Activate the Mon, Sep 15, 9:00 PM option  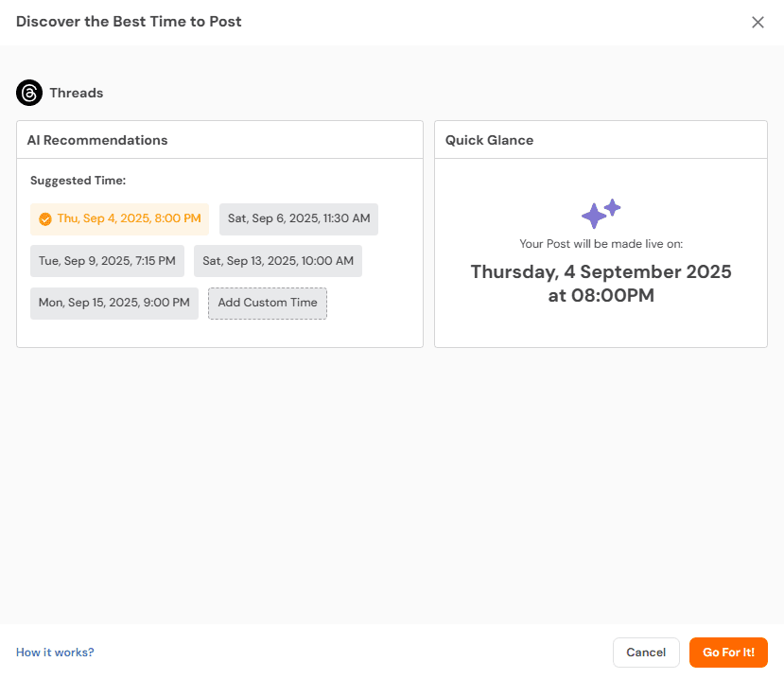click(113, 304)
